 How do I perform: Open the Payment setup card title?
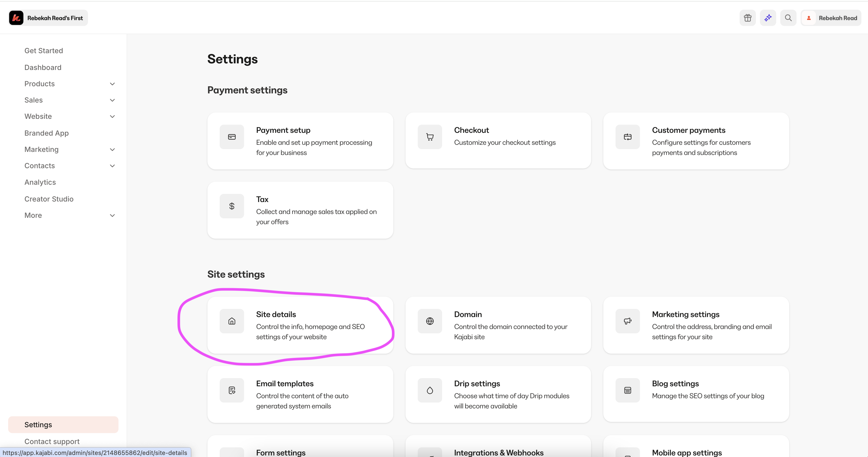tap(283, 130)
